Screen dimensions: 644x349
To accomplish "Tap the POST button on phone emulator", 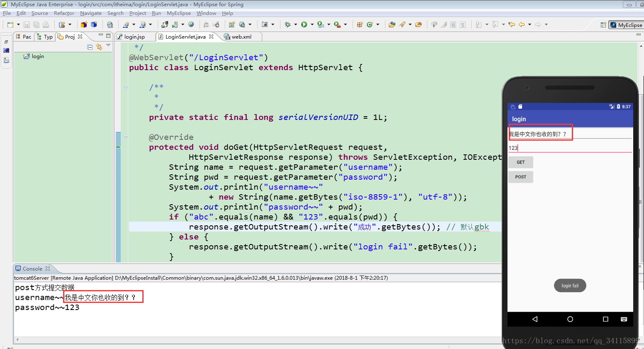I will click(x=521, y=177).
